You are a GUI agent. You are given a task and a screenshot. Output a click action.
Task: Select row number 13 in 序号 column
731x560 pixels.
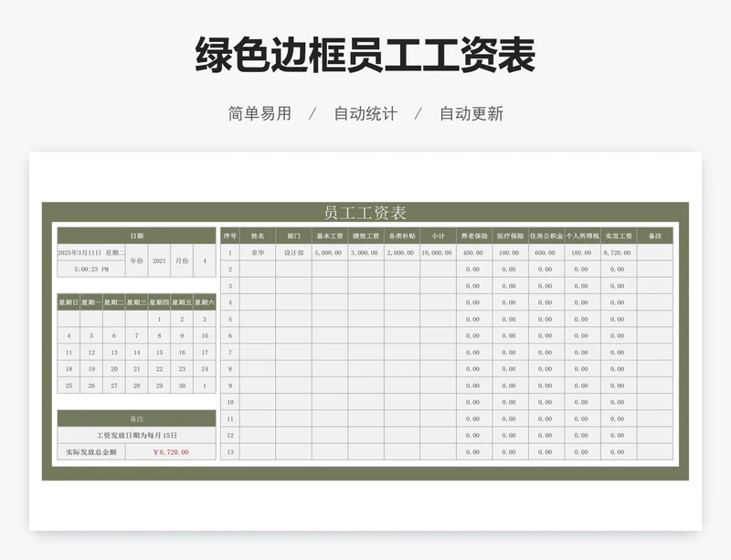230,452
